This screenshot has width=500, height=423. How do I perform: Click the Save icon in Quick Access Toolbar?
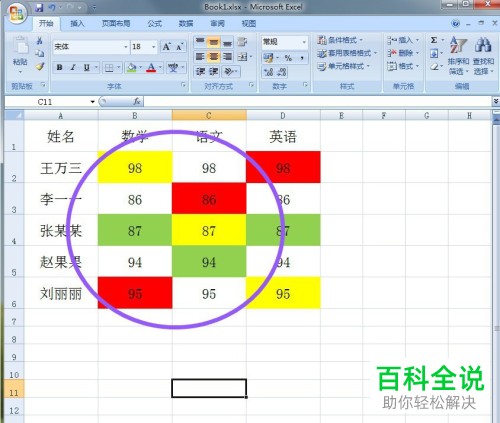[x=39, y=7]
